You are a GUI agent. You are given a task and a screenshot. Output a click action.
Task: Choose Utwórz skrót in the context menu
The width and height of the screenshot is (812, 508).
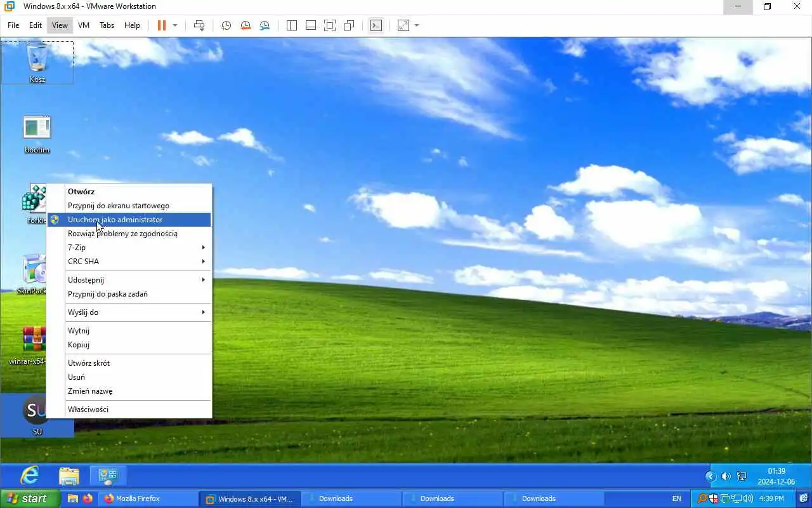point(129,363)
